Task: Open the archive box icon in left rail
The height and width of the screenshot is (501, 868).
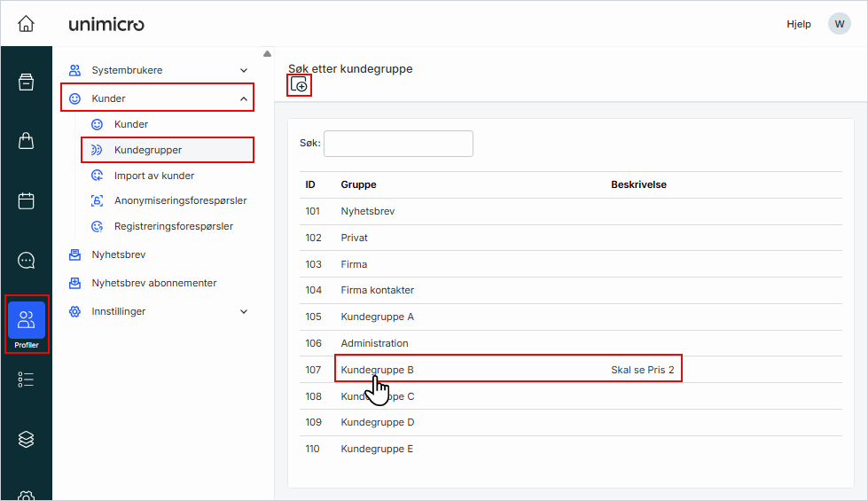Action: (26, 82)
